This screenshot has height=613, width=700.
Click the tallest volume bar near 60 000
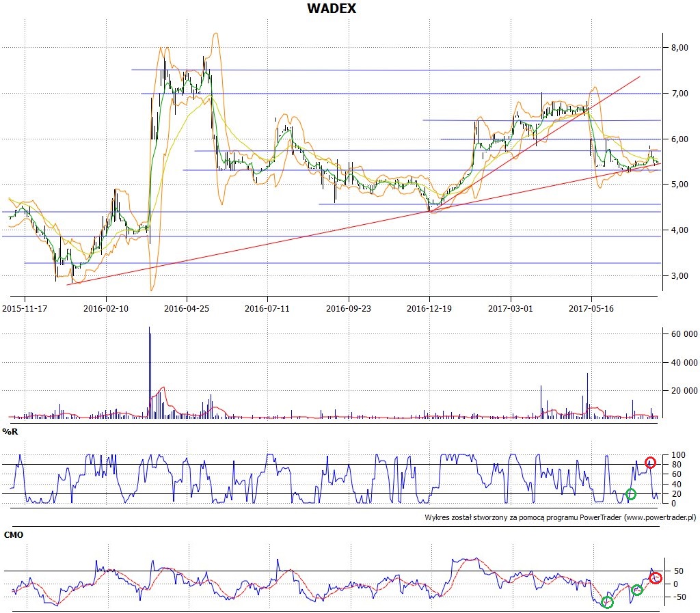150,372
